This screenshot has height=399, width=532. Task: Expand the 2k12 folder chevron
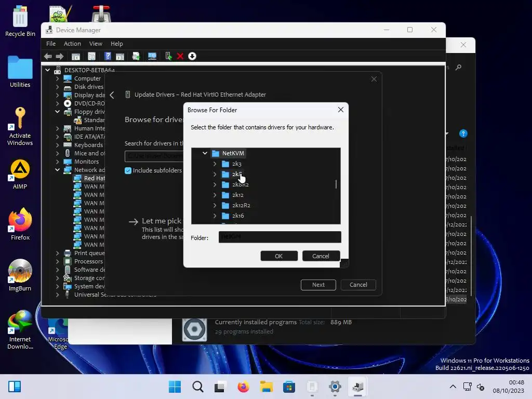click(215, 195)
